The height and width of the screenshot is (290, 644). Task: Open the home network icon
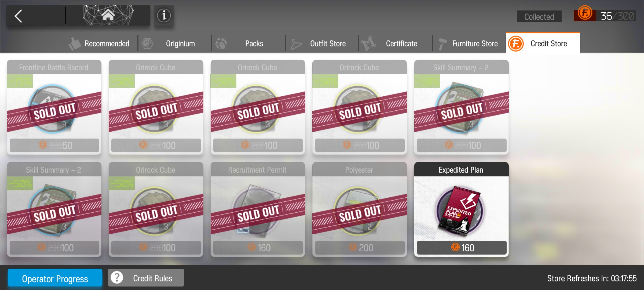point(108,15)
